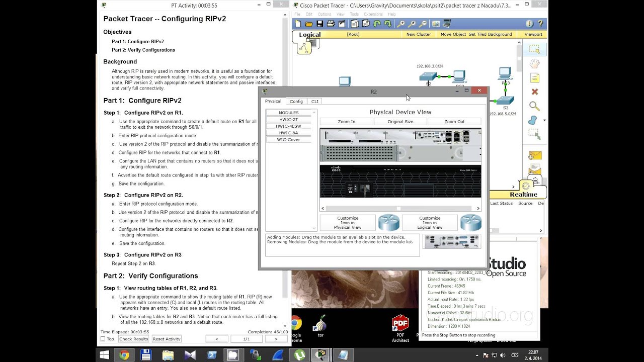Open the Drawing Palette toolbar icon
Viewport: 644px width, 362px height.
436,24
